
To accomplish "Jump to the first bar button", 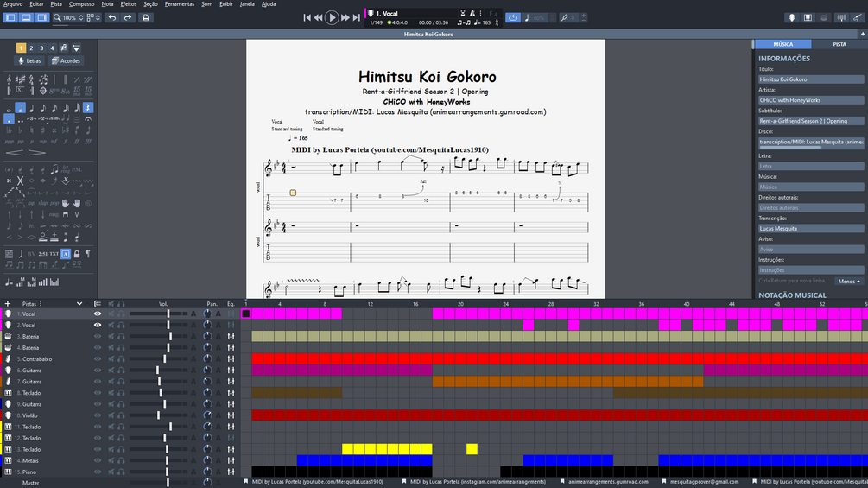I will pos(307,17).
